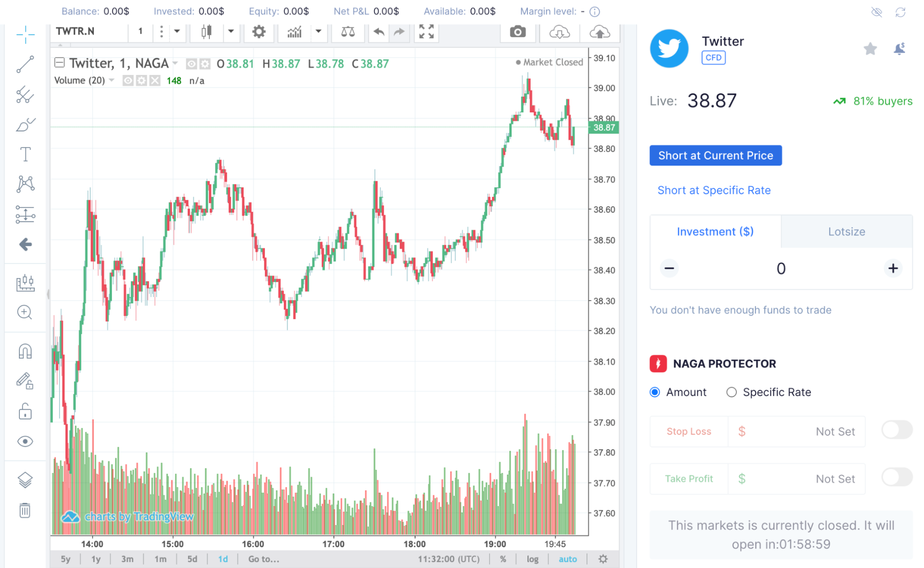Select the crosshair cursor tool

point(25,34)
